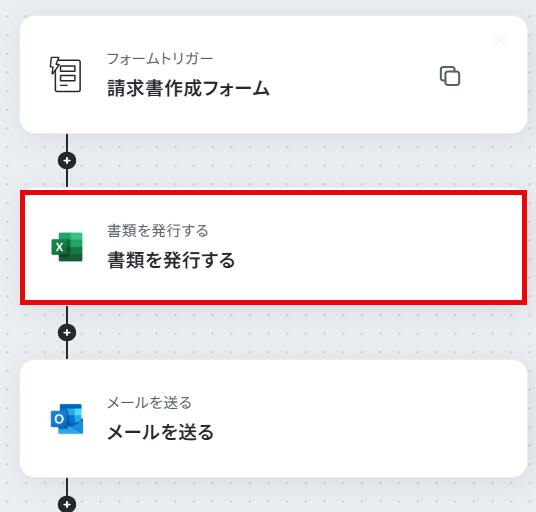The image size is (536, 512).
Task: Add a step below the メールを送る card
Action: point(67,504)
